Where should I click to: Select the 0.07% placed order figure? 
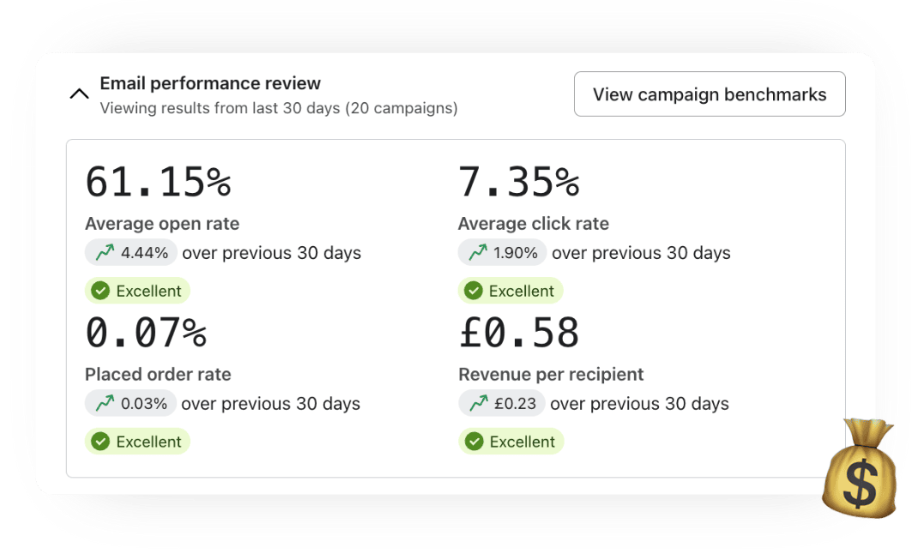click(146, 333)
